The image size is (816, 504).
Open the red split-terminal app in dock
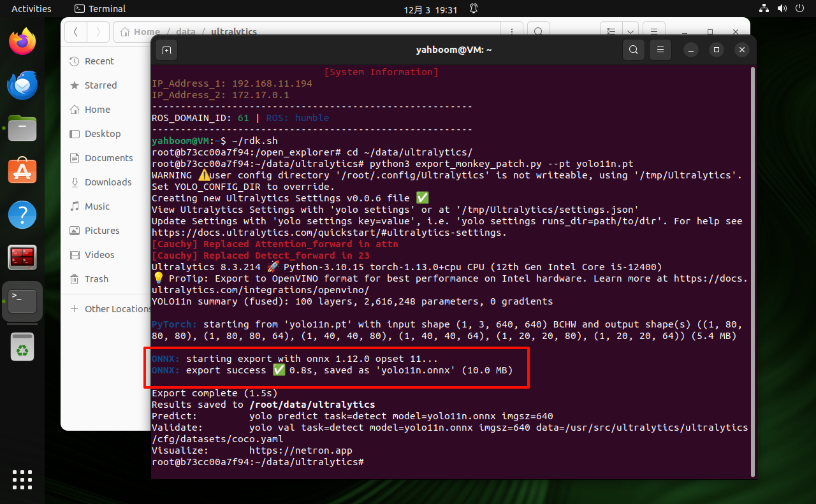(22, 258)
